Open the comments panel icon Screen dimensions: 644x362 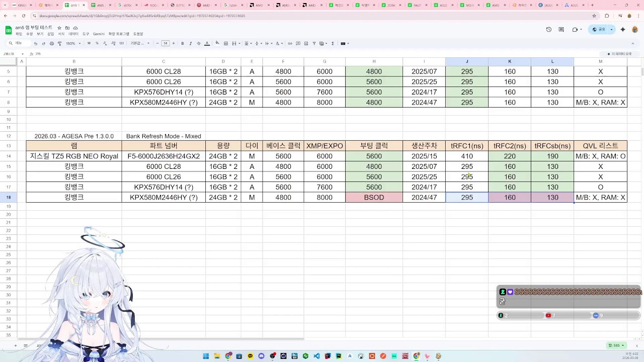point(561,30)
